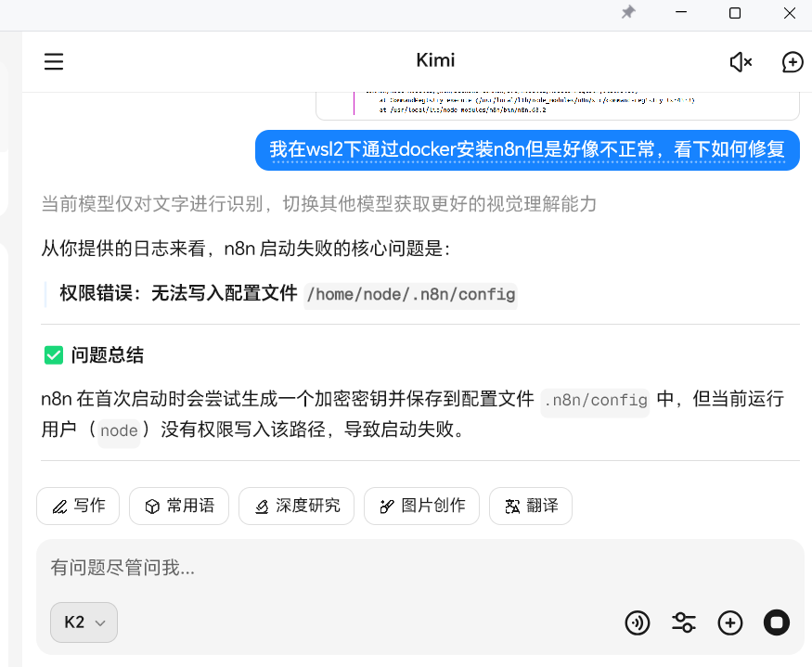The height and width of the screenshot is (667, 812).
Task: Click the /home/node/.n8n/config code snippet
Action: pyautogui.click(x=410, y=294)
